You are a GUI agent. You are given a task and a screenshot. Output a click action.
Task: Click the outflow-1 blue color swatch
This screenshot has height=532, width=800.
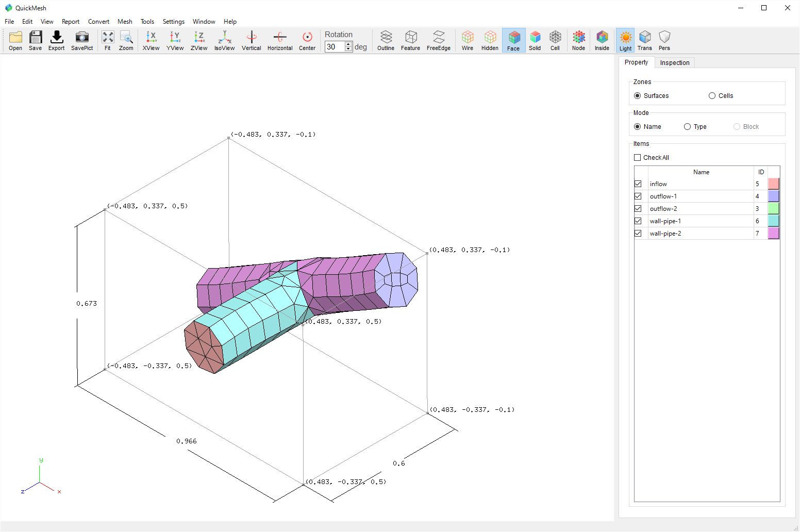(x=773, y=196)
